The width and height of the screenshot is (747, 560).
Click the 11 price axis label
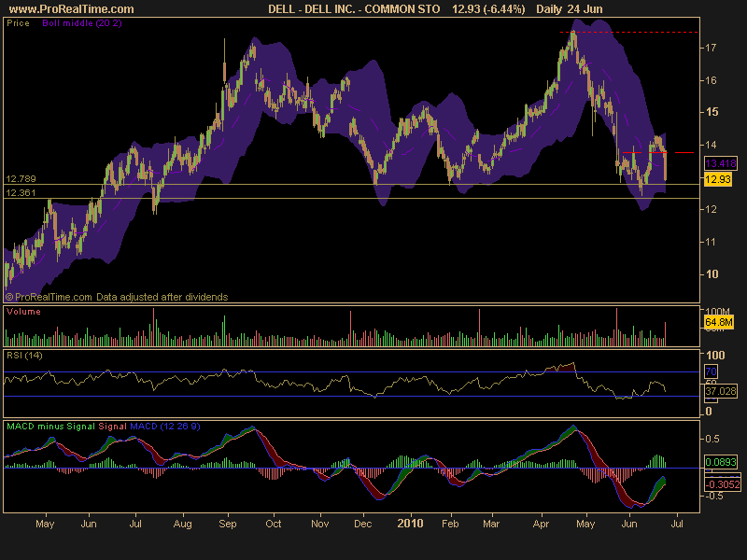pos(712,242)
